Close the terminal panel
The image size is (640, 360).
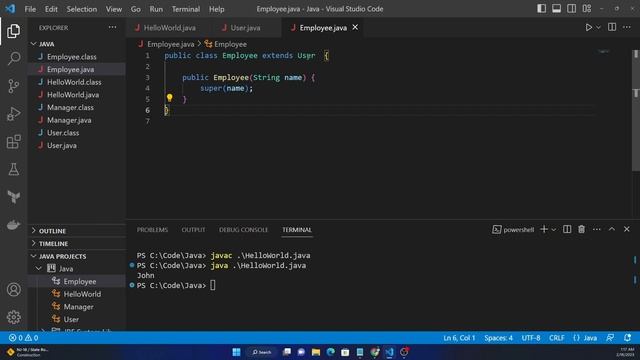point(627,229)
